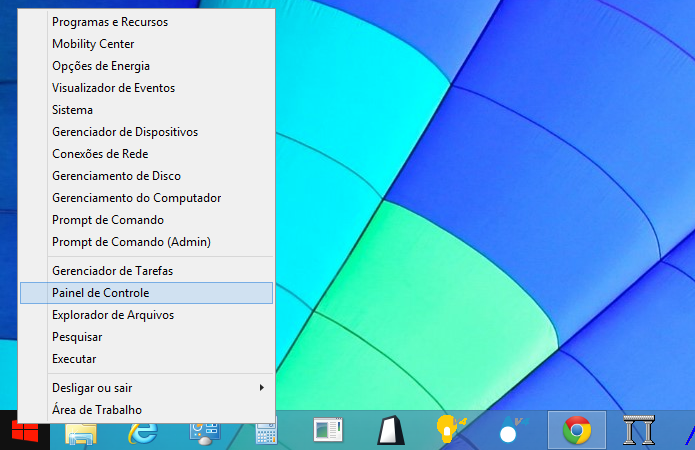Open the yellow lightbulb taskbar icon
Viewport: 695px width, 450px height.
coord(451,429)
